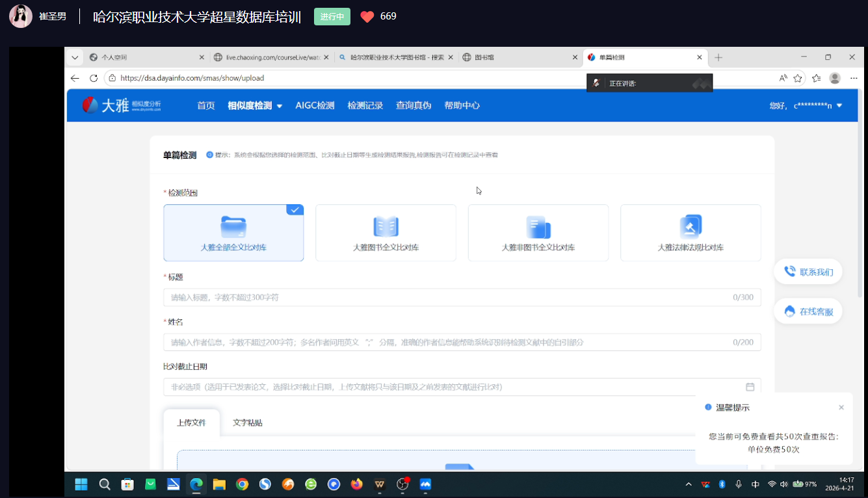The height and width of the screenshot is (498, 868).
Task: Select the 大雅非图书全文比对库 option
Action: (538, 233)
